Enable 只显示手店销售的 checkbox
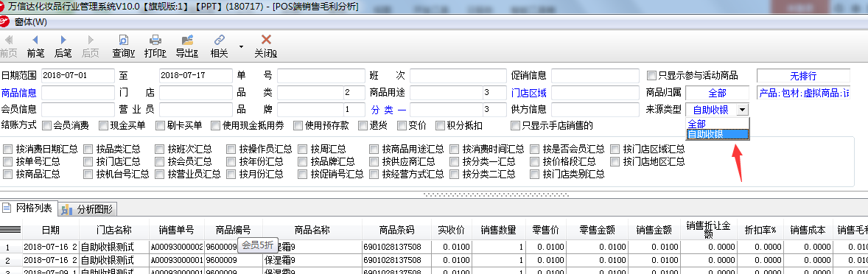The image size is (868, 274). tap(515, 126)
